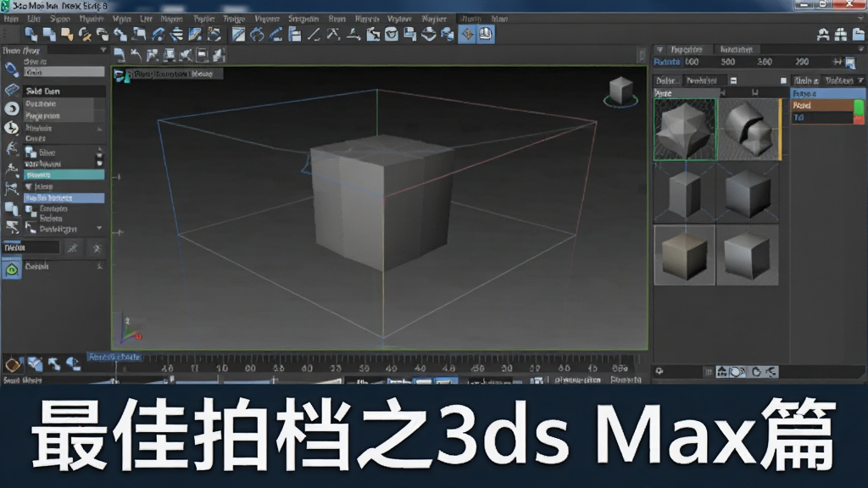Click the field showing 200 in right panel
The height and width of the screenshot is (488, 868).
[x=802, y=62]
